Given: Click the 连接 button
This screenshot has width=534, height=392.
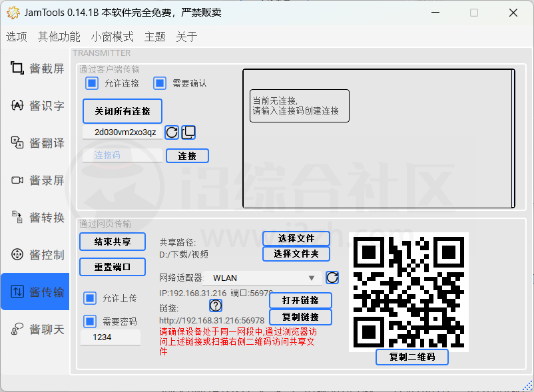Looking at the screenshot, I should (187, 156).
